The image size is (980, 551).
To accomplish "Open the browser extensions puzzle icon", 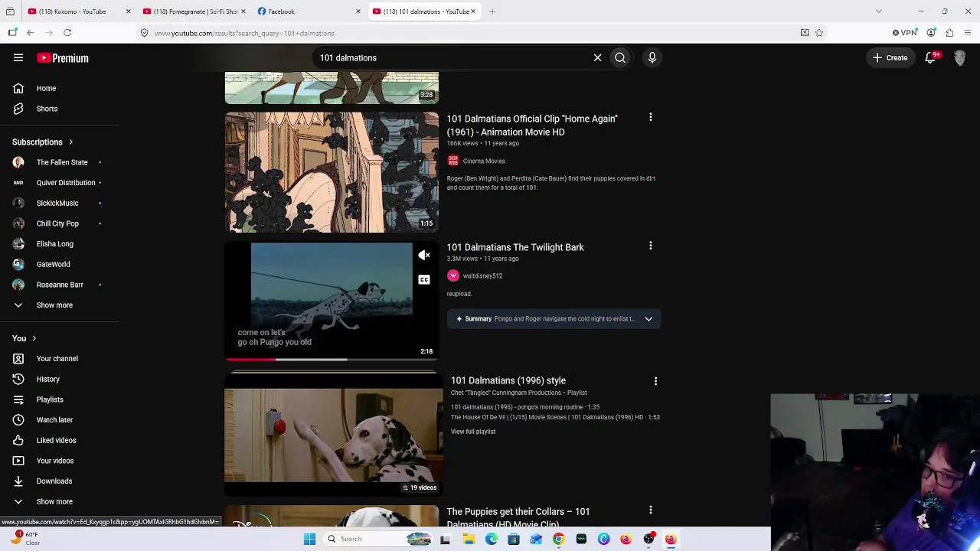I will point(949,33).
